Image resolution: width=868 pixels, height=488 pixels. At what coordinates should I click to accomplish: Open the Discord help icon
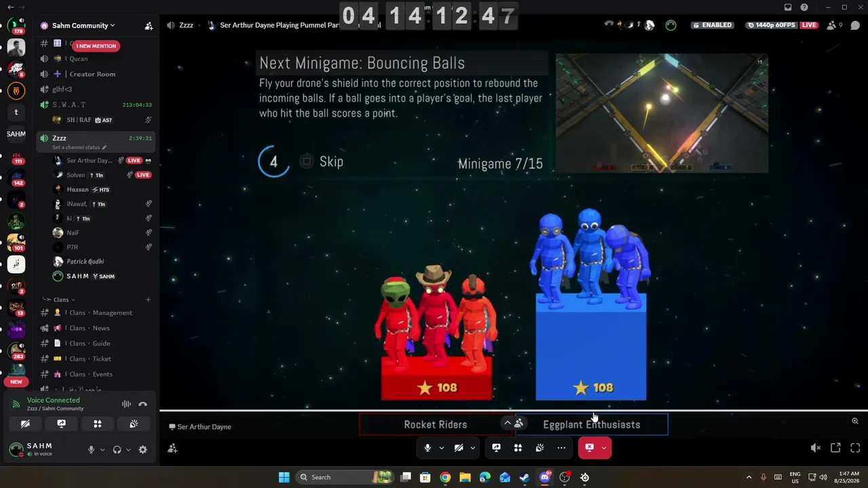[x=804, y=7]
